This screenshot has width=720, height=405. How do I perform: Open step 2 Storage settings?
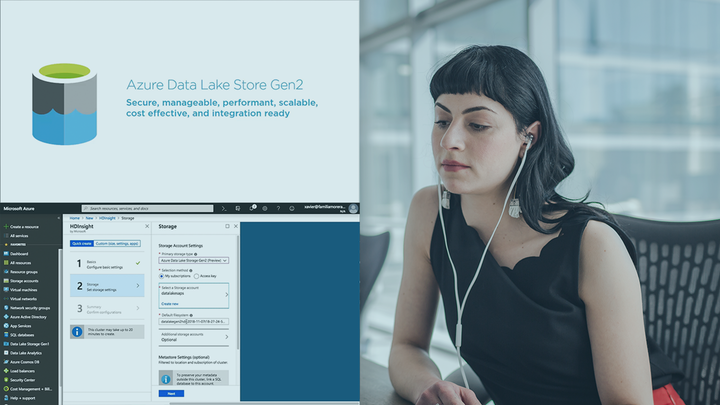tap(107, 286)
